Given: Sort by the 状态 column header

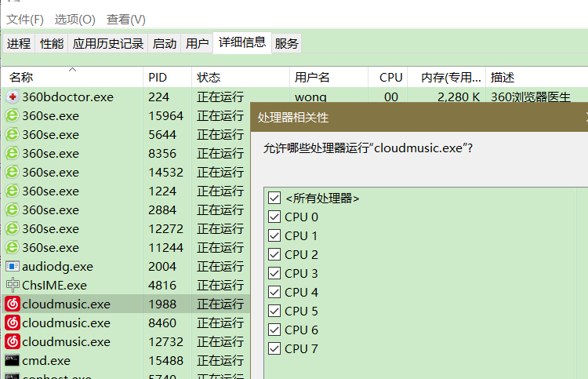Looking at the screenshot, I should pyautogui.click(x=241, y=78).
